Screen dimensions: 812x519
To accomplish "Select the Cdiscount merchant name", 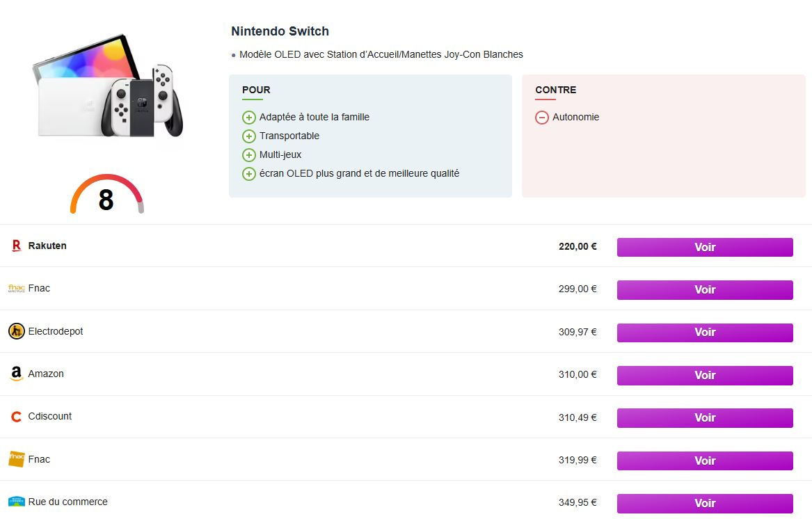I will click(49, 416).
